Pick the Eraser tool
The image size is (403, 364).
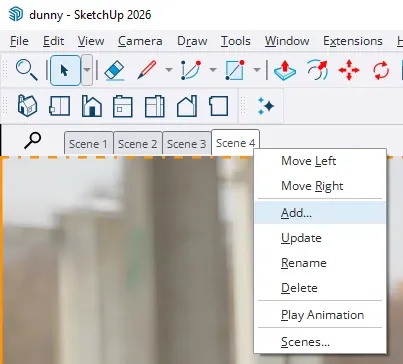click(114, 71)
